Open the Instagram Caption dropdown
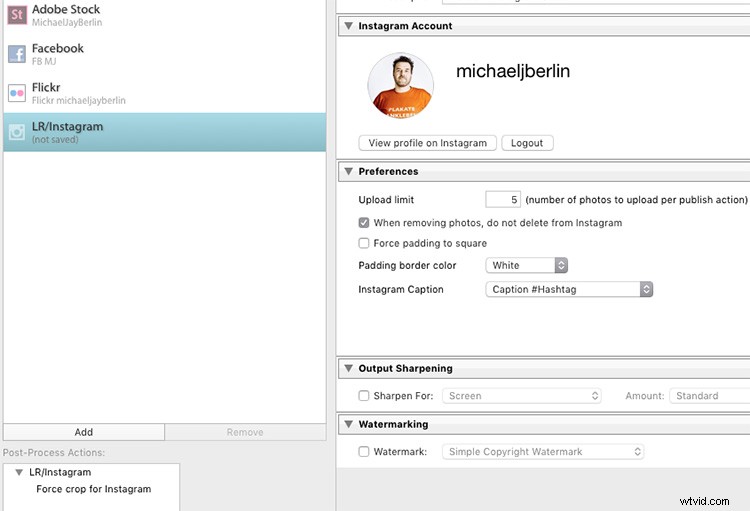 coord(570,290)
